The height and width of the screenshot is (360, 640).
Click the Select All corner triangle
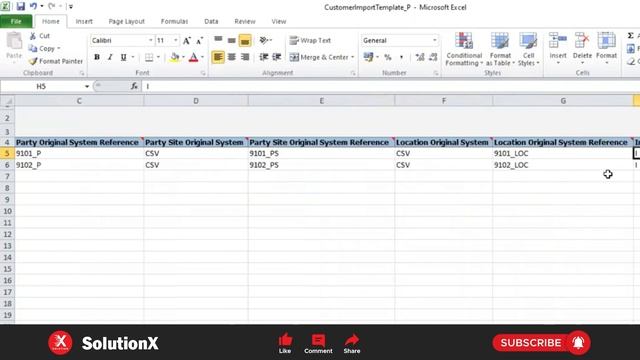coord(7,100)
